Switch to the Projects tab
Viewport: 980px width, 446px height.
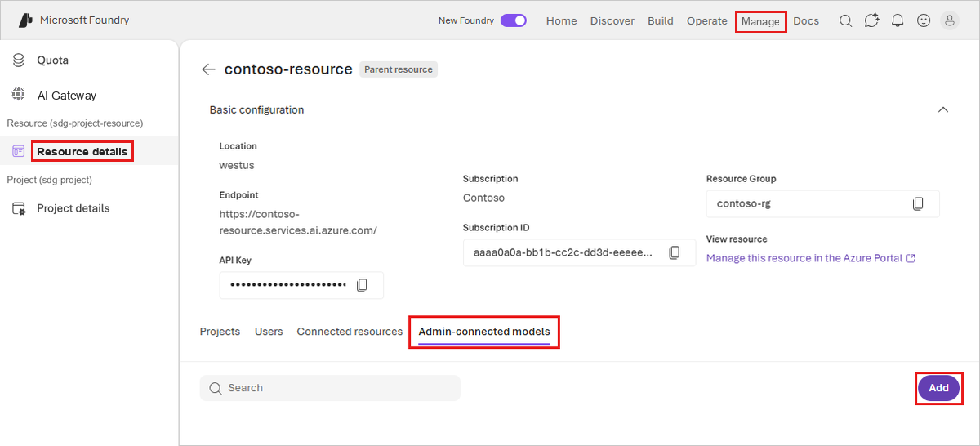tap(220, 332)
